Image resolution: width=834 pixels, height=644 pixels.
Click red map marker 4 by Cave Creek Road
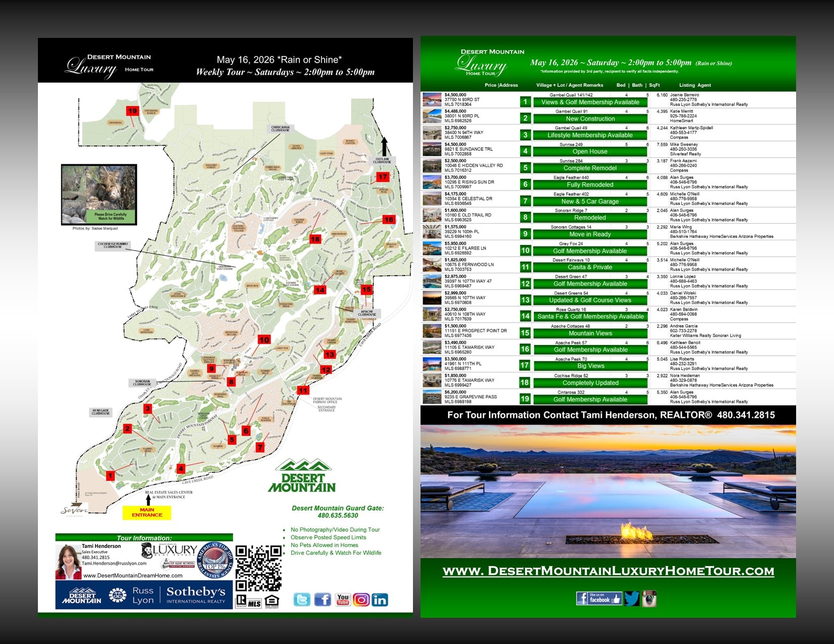click(180, 469)
